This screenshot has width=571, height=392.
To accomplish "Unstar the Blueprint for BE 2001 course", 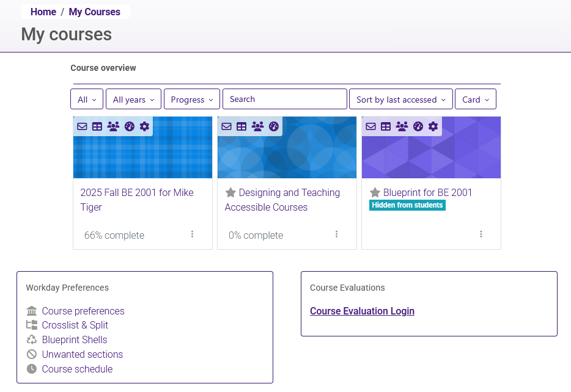I will coord(375,192).
